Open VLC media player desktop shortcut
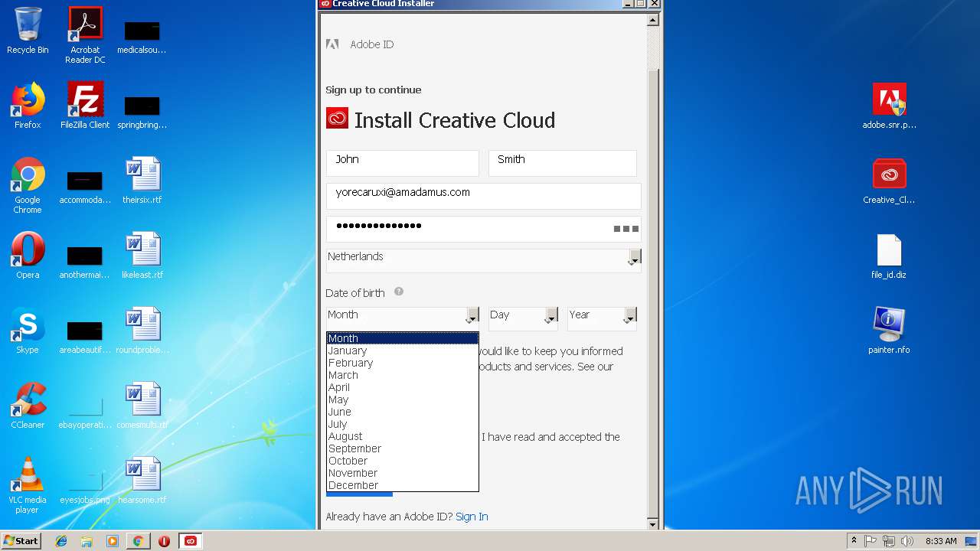980x551 pixels. pos(28,485)
